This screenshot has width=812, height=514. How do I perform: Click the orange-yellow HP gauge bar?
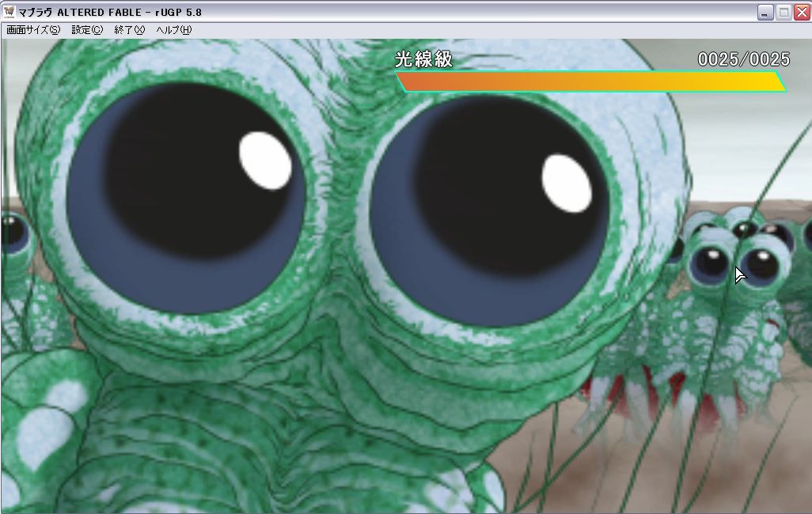click(591, 81)
